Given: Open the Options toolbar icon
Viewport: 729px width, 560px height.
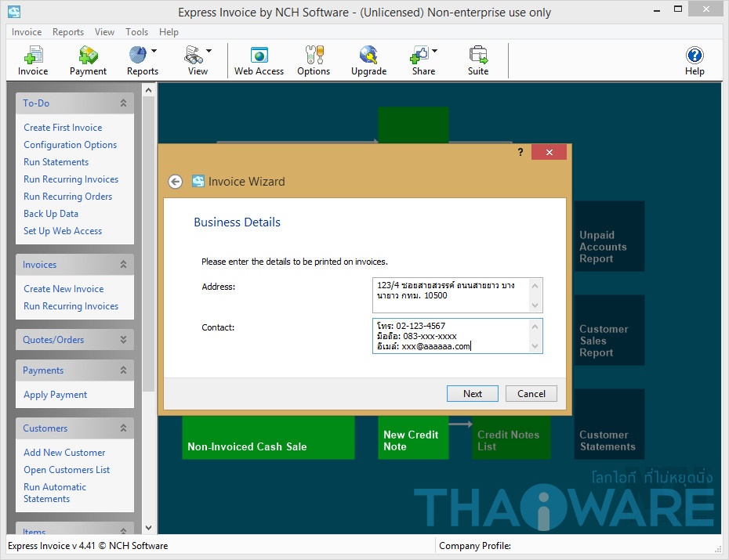Looking at the screenshot, I should click(x=314, y=61).
